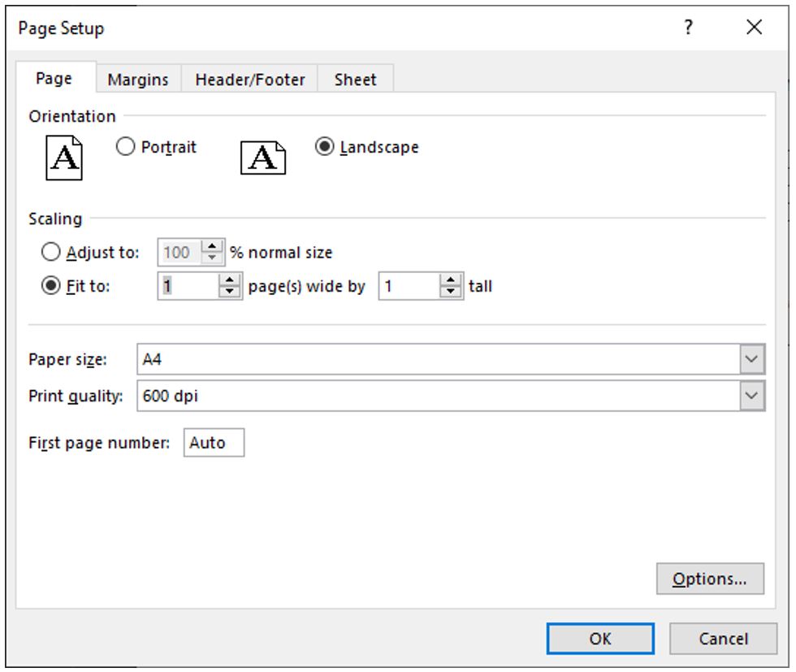Select the Landscape radio button
The image size is (796, 672).
324,148
